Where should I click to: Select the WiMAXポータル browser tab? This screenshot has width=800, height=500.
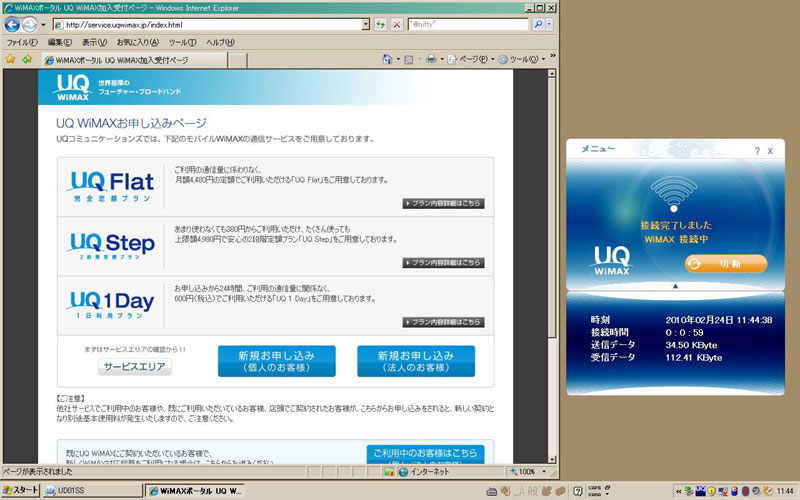coord(134,60)
